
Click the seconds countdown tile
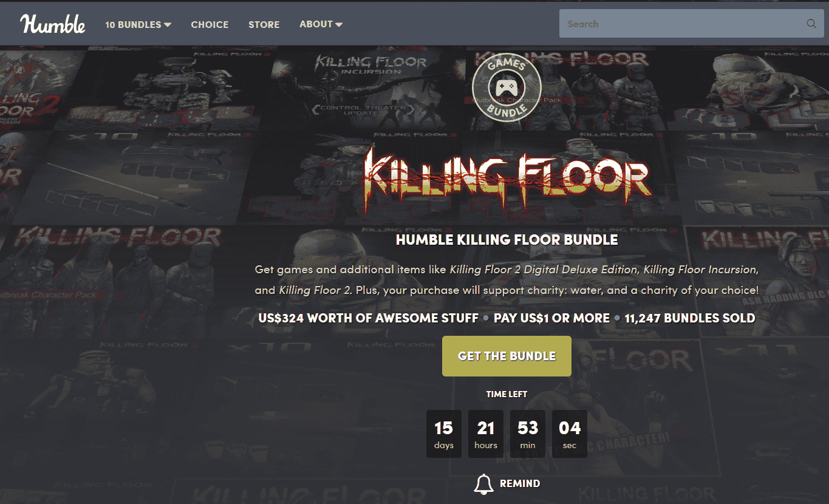(x=570, y=434)
